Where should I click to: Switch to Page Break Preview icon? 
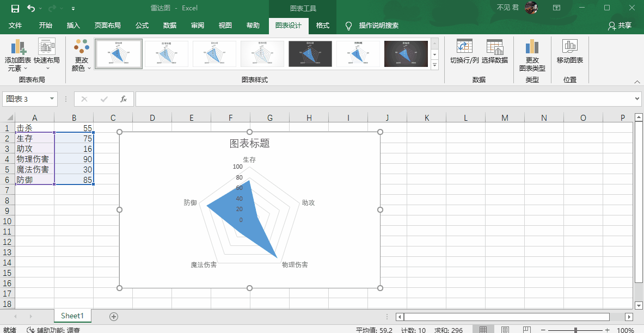528,329
